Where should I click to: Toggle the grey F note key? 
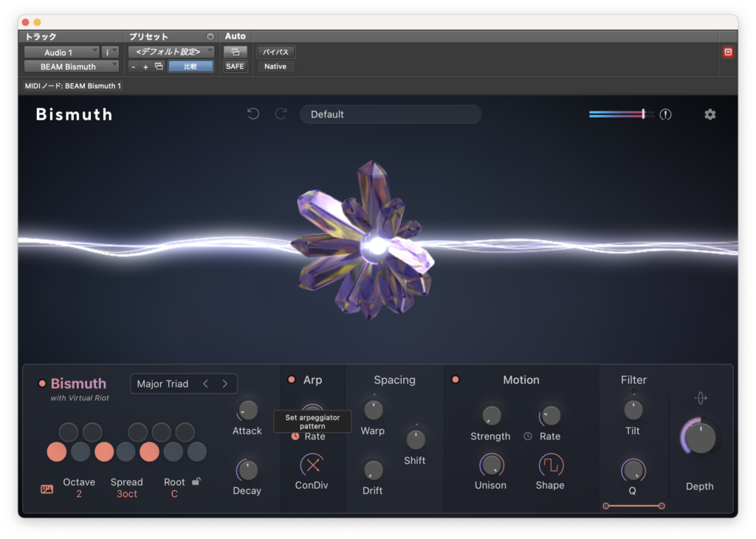coord(126,452)
